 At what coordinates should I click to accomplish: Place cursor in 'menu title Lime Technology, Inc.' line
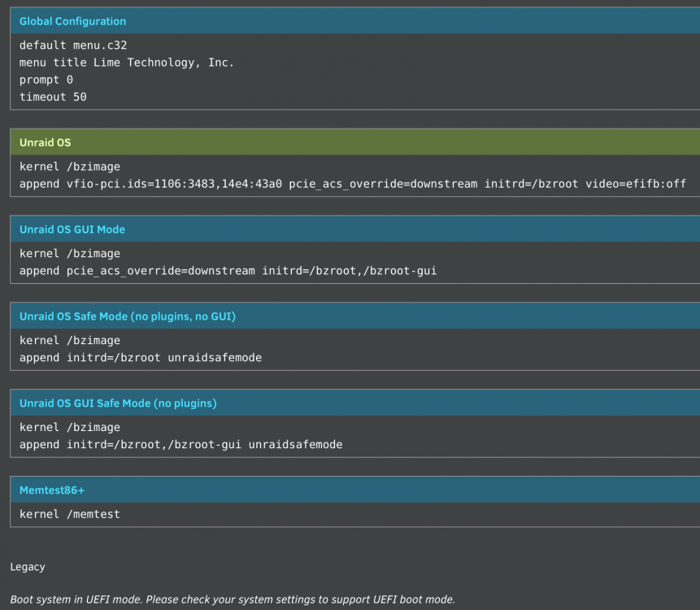[x=127, y=63]
